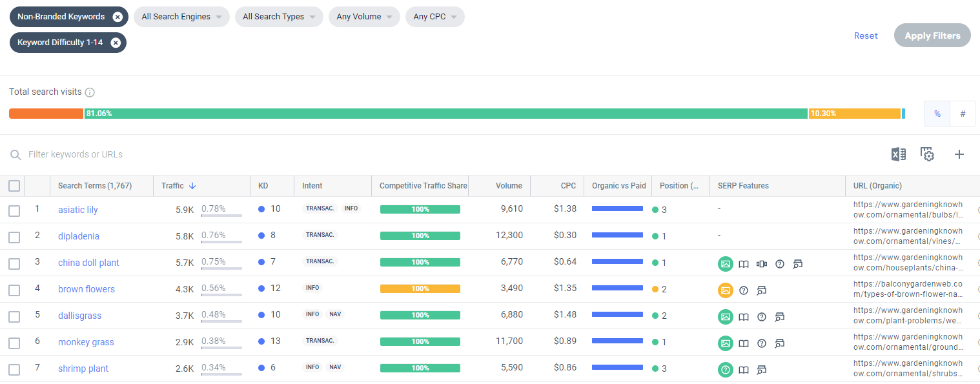Screen dimensions: 980x384
Task: Export table to Excel
Action: pyautogui.click(x=898, y=154)
